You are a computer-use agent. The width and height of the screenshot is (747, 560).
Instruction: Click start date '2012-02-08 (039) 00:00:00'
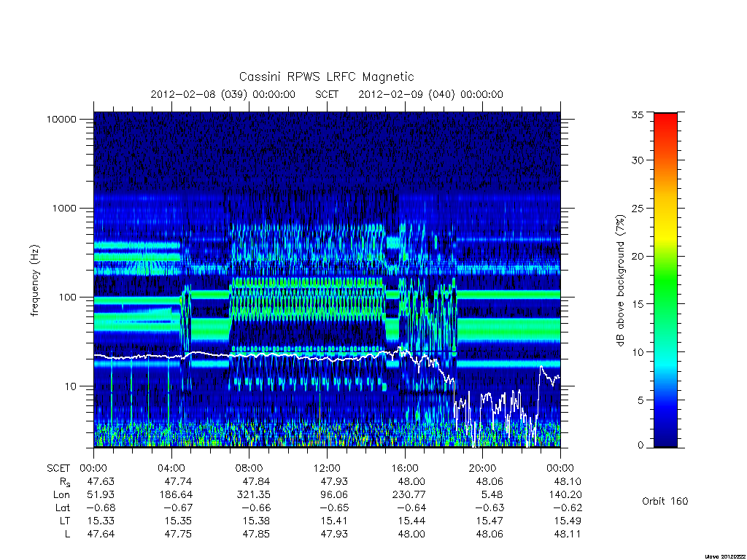click(223, 94)
